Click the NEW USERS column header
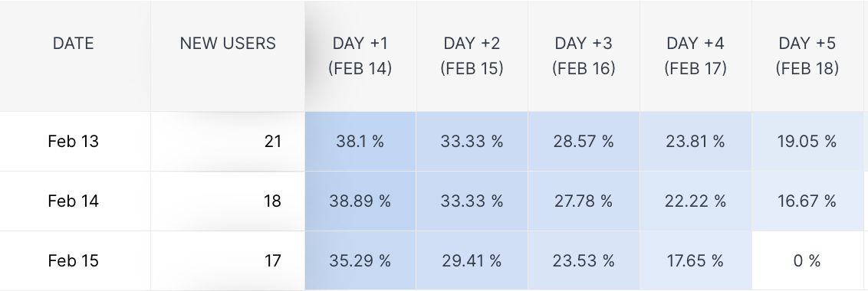Screen dimensions: 868x291 click(228, 43)
